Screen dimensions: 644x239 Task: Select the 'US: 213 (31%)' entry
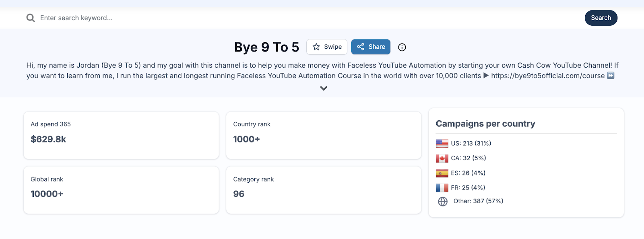pos(471,143)
